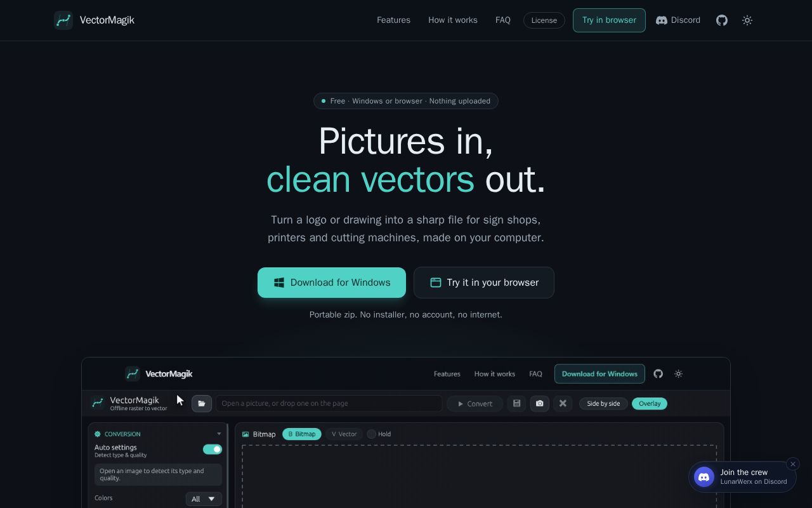Click the Discord avatar in Join the crew popup
This screenshot has height=508, width=812.
[704, 477]
